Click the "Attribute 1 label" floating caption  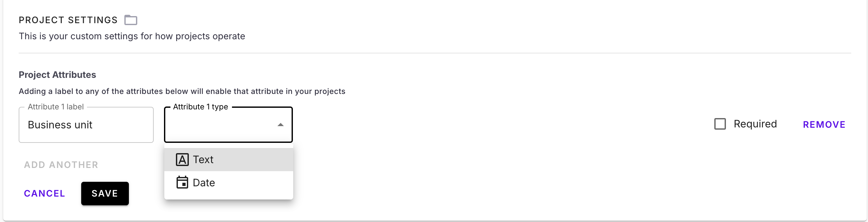pyautogui.click(x=56, y=107)
